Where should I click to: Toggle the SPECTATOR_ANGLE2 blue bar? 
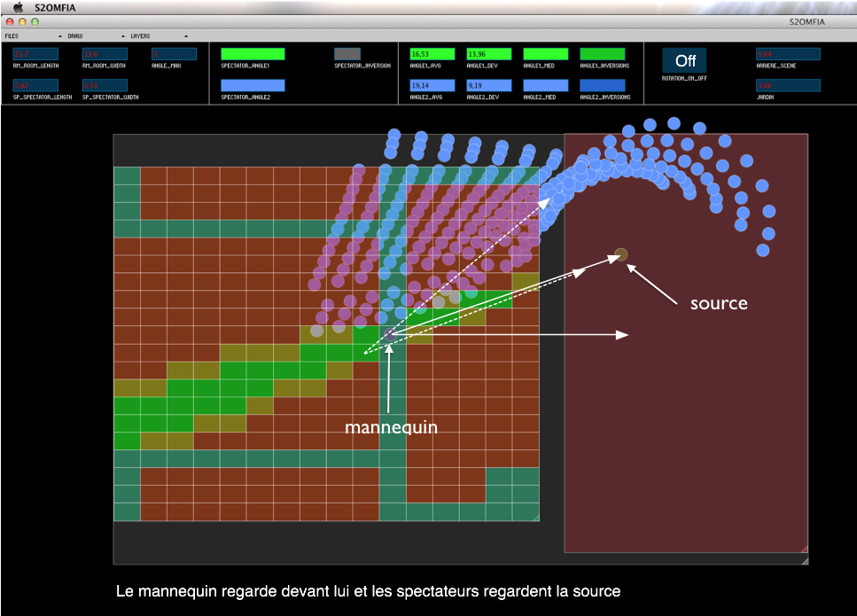[x=253, y=85]
